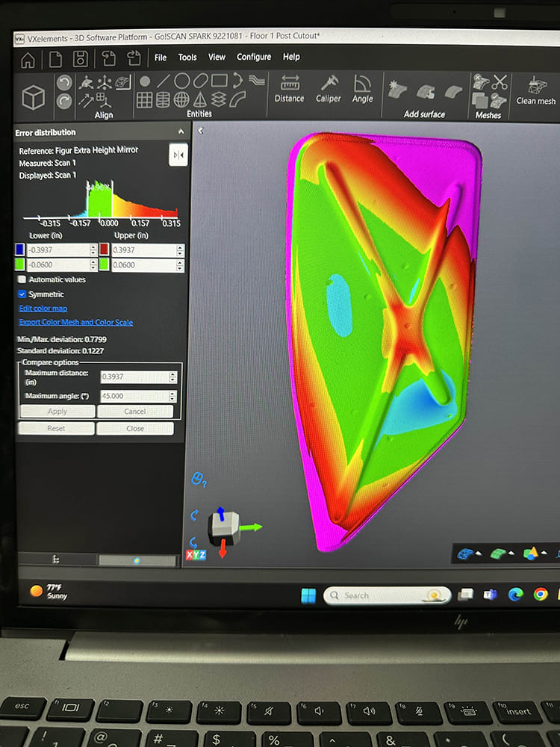Viewport: 560px width, 747px height.
Task: Expand the blue mesh display options arrow
Action: tap(479, 554)
